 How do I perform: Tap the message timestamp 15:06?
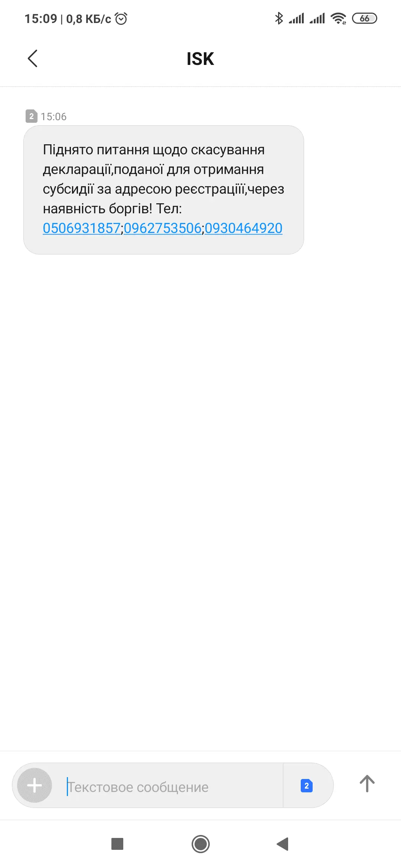(53, 116)
